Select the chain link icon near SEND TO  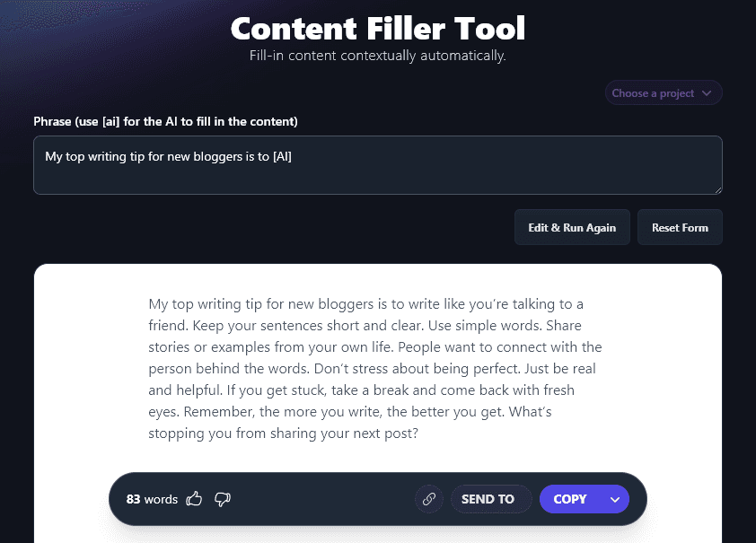tap(428, 498)
